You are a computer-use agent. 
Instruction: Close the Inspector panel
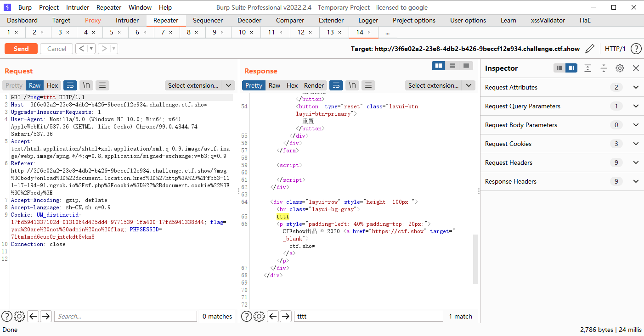(636, 68)
